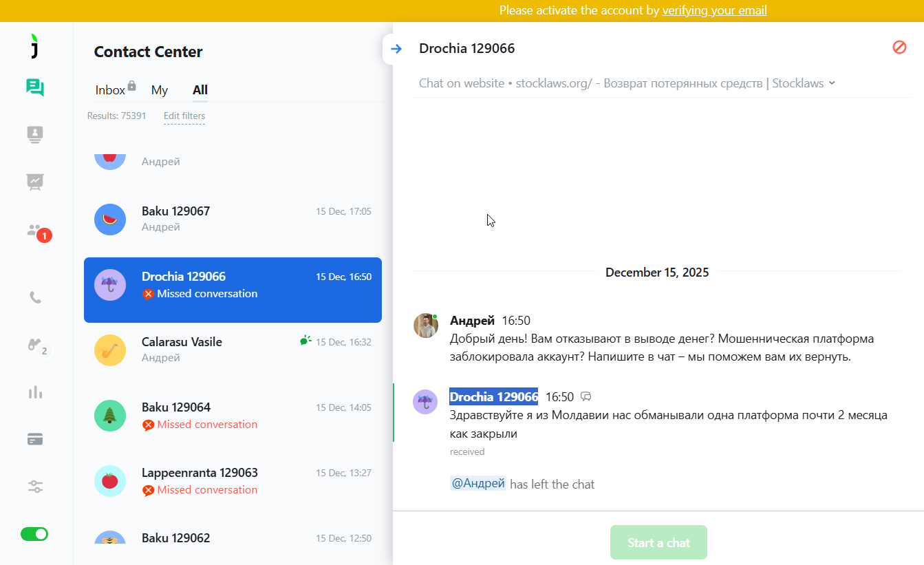
Task: Click missed conversation icon under Baku 129064
Action: [148, 425]
